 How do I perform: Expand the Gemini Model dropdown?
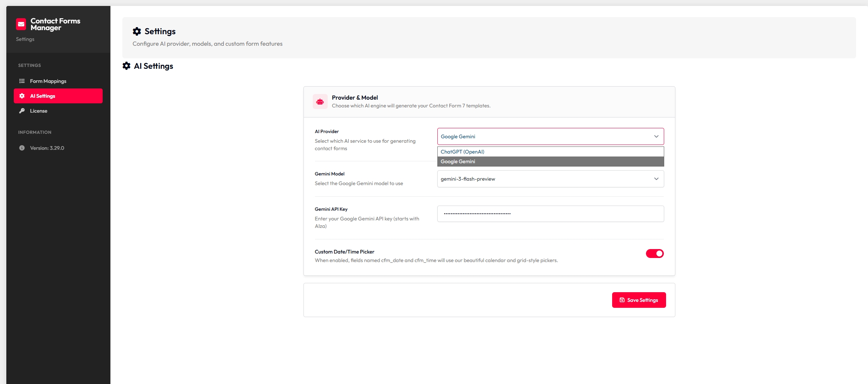tap(550, 179)
